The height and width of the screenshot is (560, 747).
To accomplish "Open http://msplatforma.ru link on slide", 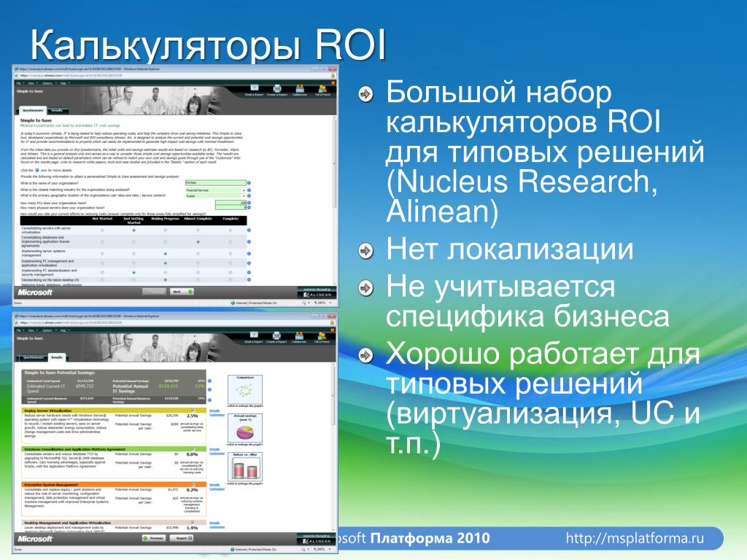I will pos(635,539).
